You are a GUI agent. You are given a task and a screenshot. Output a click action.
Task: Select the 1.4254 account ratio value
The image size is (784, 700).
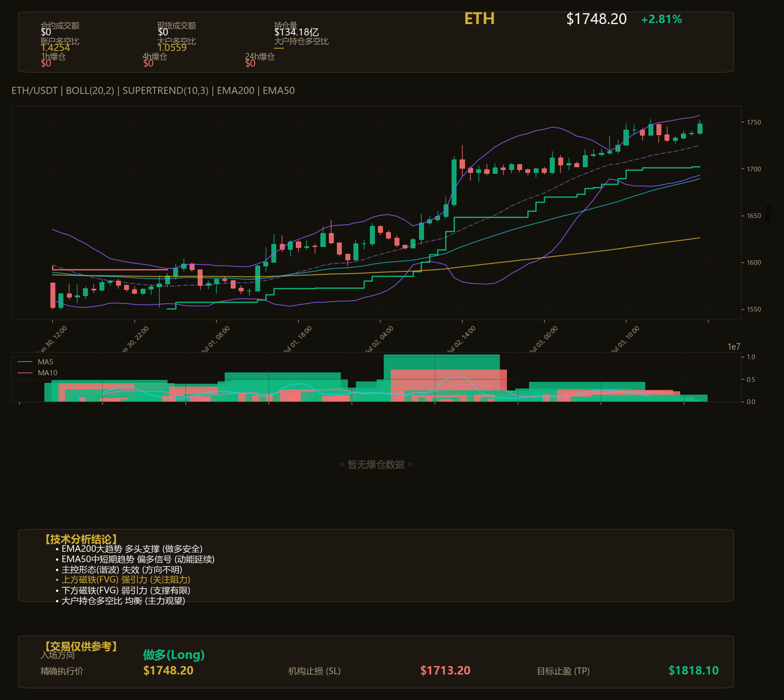pyautogui.click(x=55, y=48)
